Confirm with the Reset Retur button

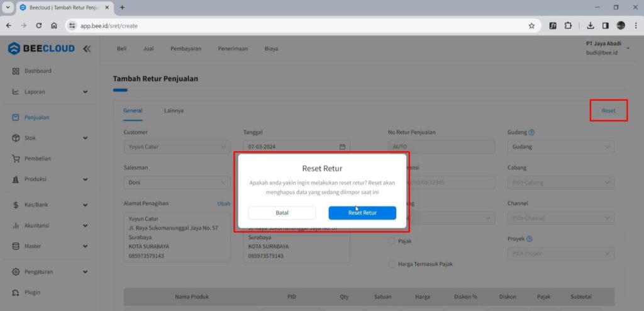pyautogui.click(x=362, y=213)
